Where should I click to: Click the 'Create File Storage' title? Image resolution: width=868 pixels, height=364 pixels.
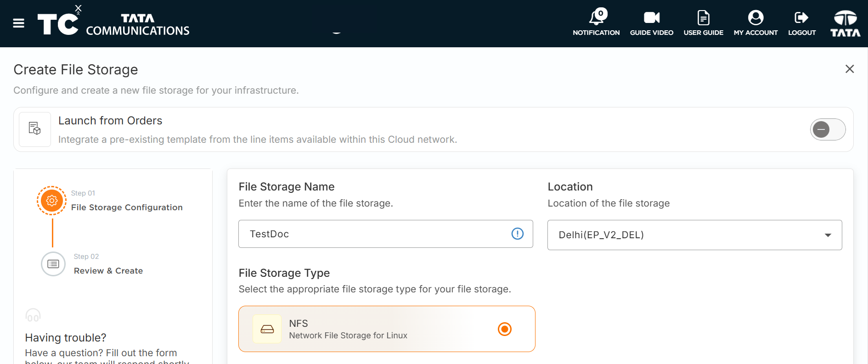(76, 70)
